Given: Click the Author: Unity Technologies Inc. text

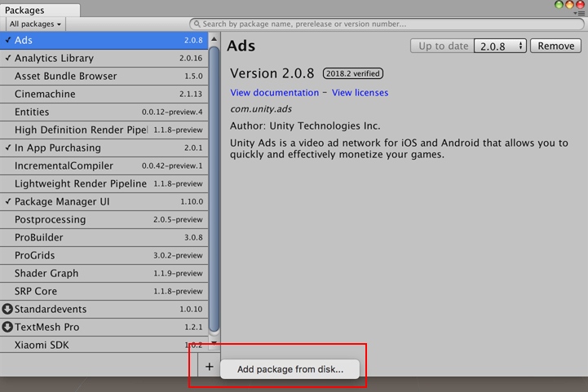Looking at the screenshot, I should [305, 126].
